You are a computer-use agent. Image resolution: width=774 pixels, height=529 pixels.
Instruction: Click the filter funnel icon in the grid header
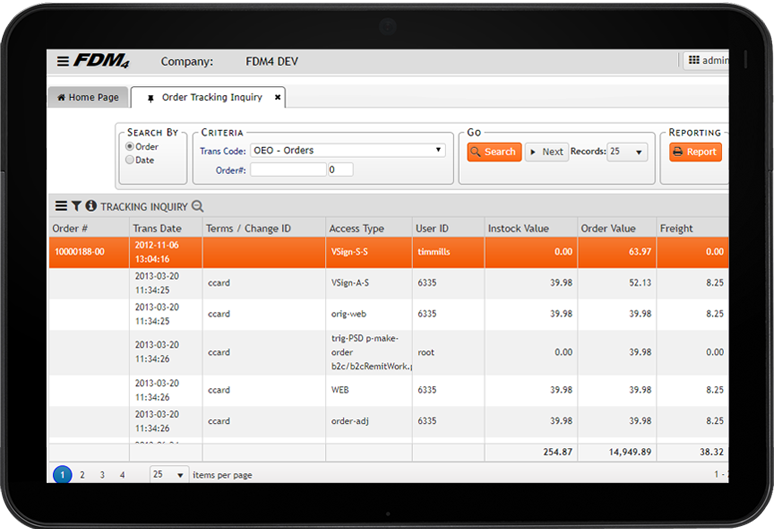(76, 206)
